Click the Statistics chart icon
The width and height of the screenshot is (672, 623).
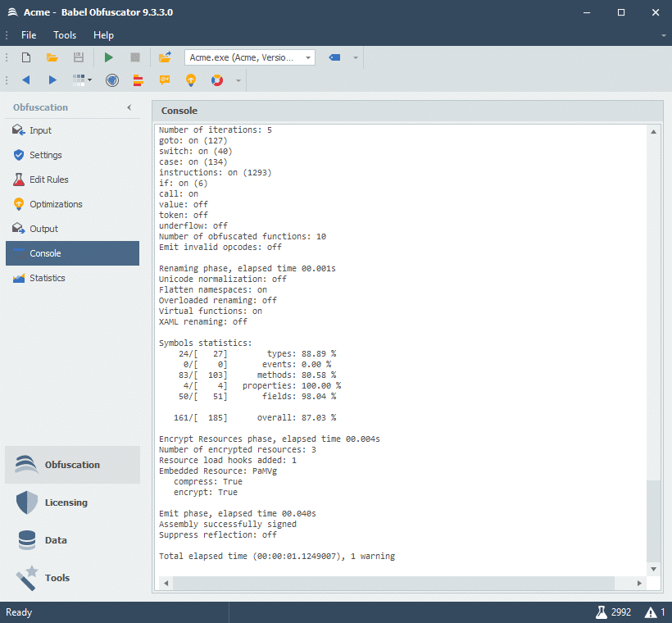pos(18,278)
